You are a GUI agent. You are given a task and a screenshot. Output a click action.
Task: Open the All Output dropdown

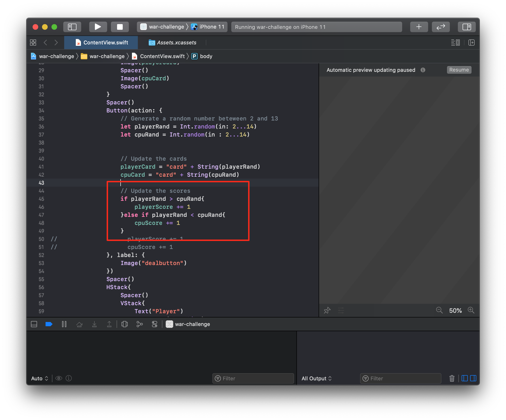coord(316,378)
